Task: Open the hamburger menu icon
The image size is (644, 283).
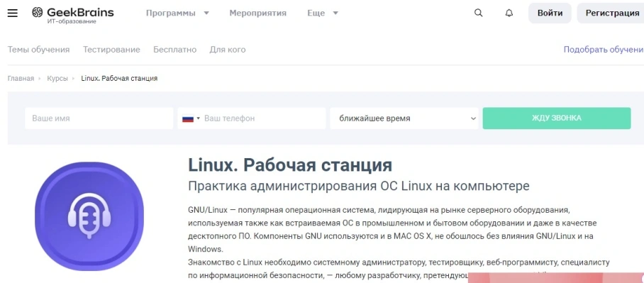Action: (x=13, y=13)
